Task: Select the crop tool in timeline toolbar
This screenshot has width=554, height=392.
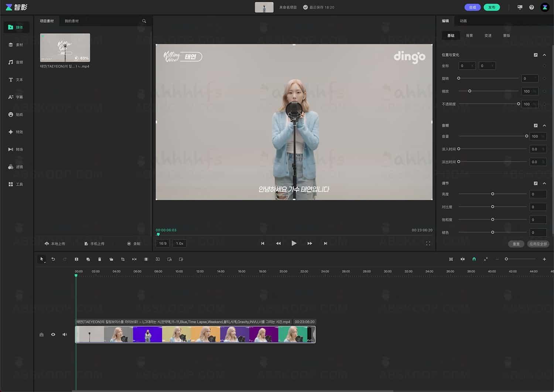Action: 123,259
